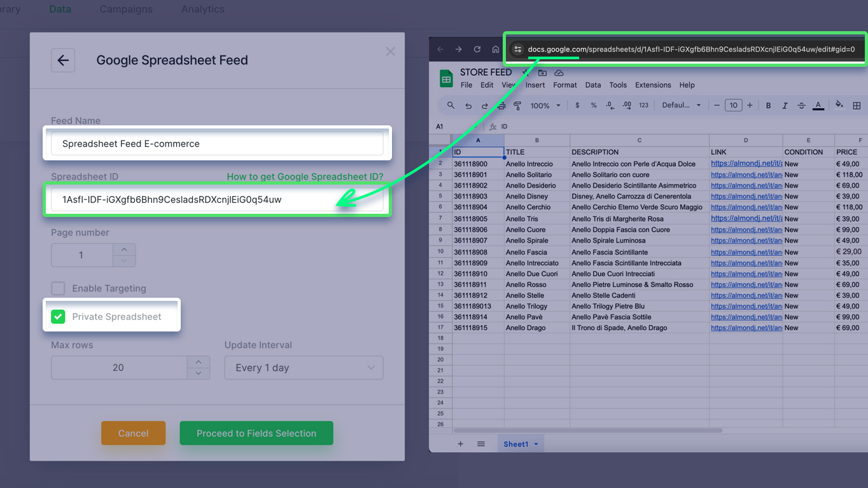
Task: Switch to the Analytics tab
Action: pos(202,10)
